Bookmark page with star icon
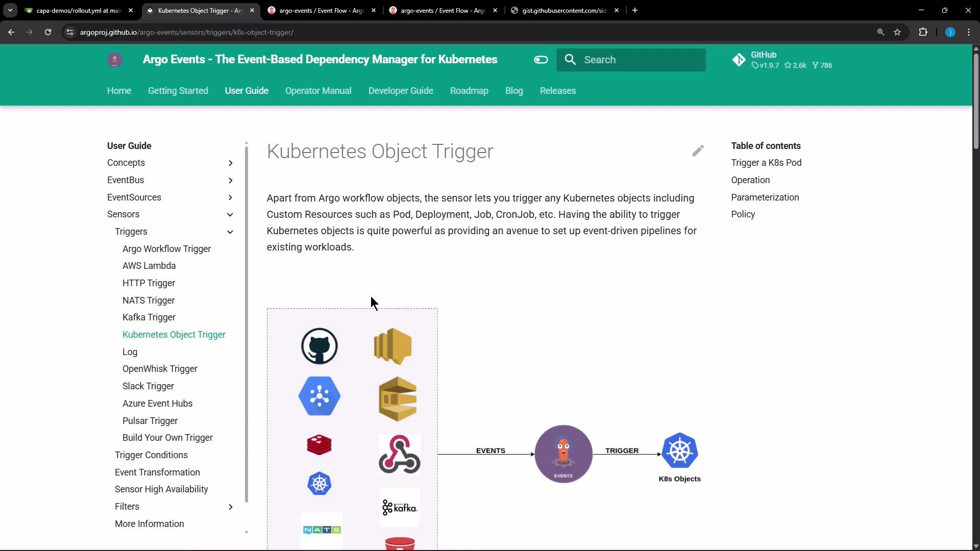This screenshot has width=980, height=551. 897,32
